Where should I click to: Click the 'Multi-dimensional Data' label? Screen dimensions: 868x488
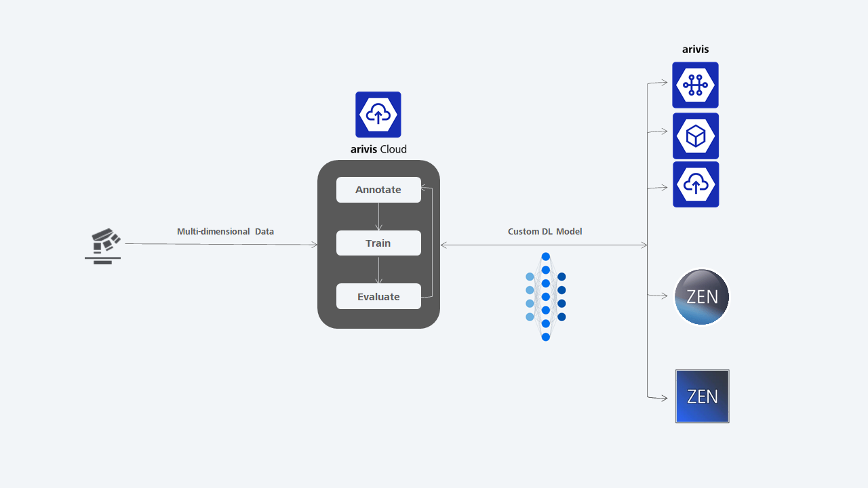coord(226,232)
